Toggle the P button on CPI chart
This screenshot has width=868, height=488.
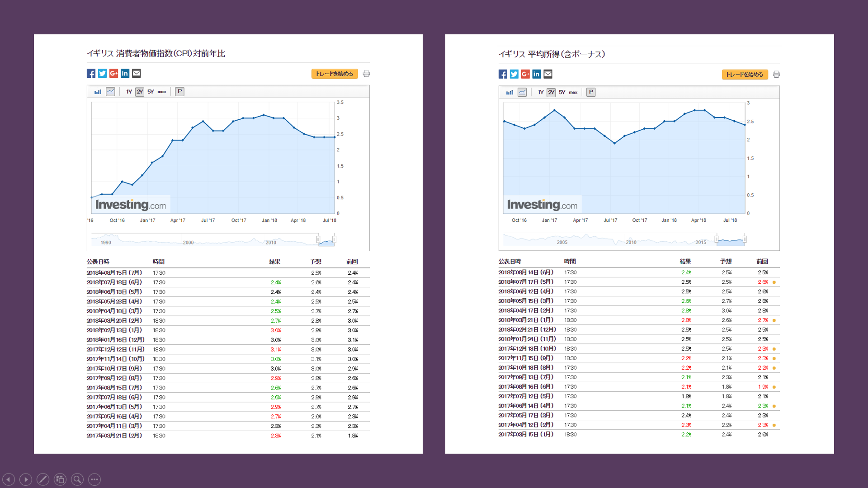[179, 92]
